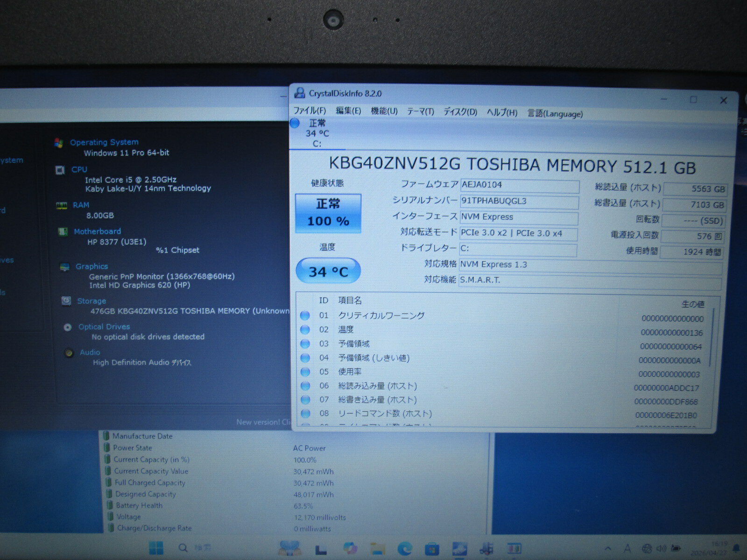Open the Copilot icon on the taskbar
Image resolution: width=747 pixels, height=560 pixels.
(350, 548)
